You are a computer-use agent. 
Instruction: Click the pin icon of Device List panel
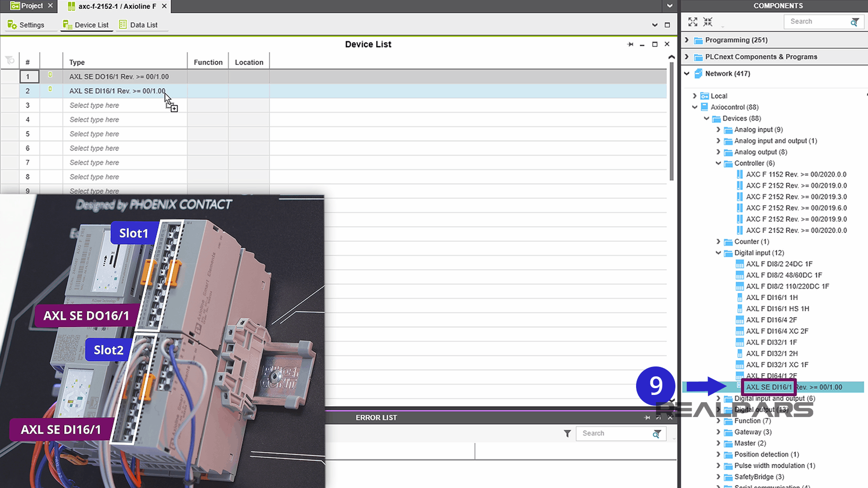tap(630, 44)
